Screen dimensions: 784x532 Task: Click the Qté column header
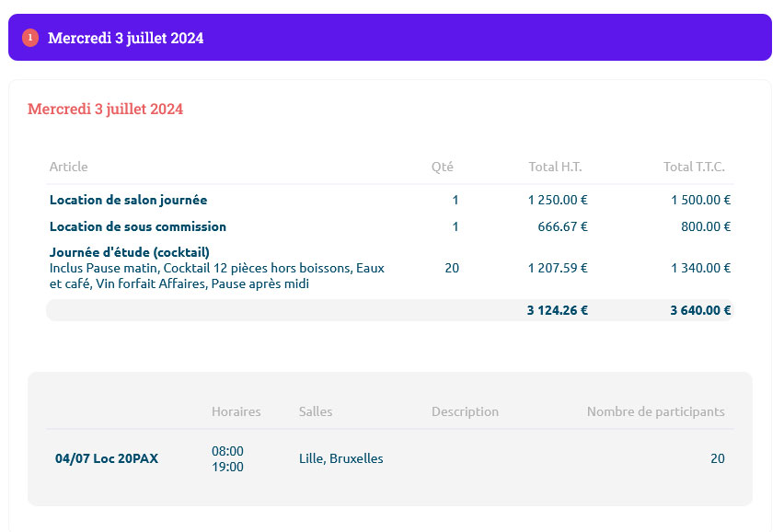(442, 167)
